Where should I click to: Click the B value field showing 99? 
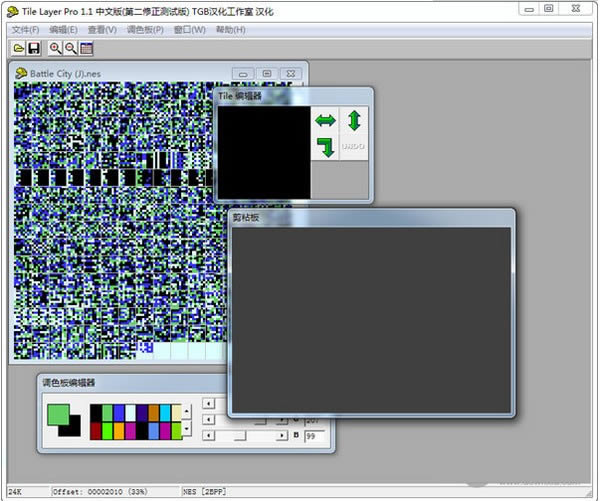(315, 436)
